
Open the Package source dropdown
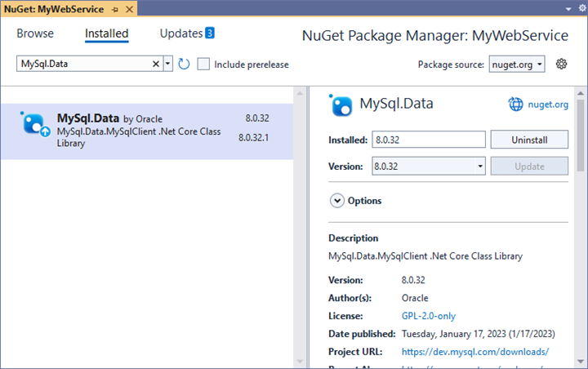click(517, 64)
